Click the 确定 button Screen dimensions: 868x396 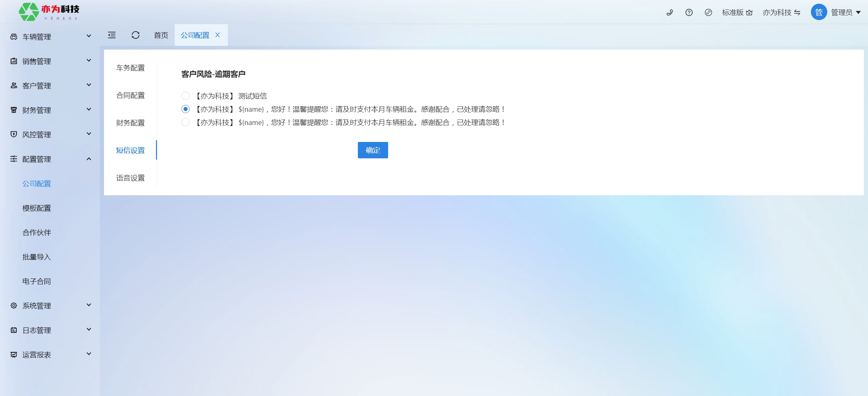[373, 150]
